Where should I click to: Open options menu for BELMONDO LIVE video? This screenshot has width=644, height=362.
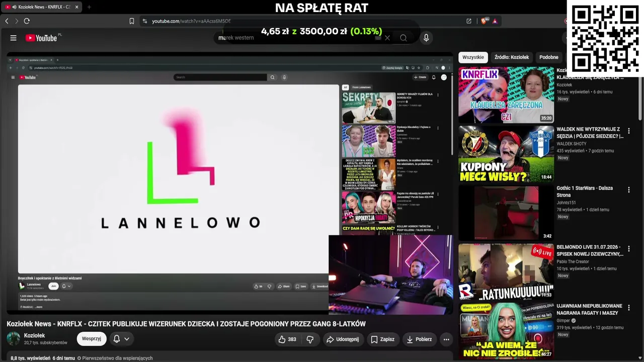point(628,249)
